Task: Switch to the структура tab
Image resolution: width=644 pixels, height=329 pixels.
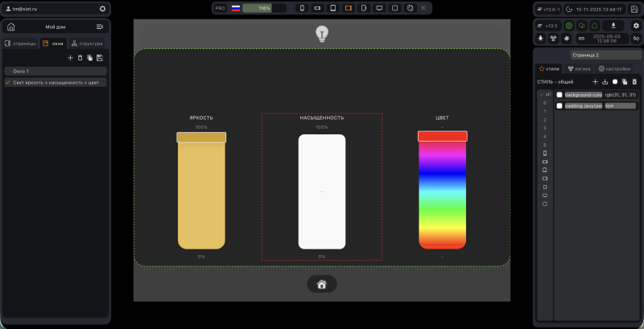Action: [87, 43]
